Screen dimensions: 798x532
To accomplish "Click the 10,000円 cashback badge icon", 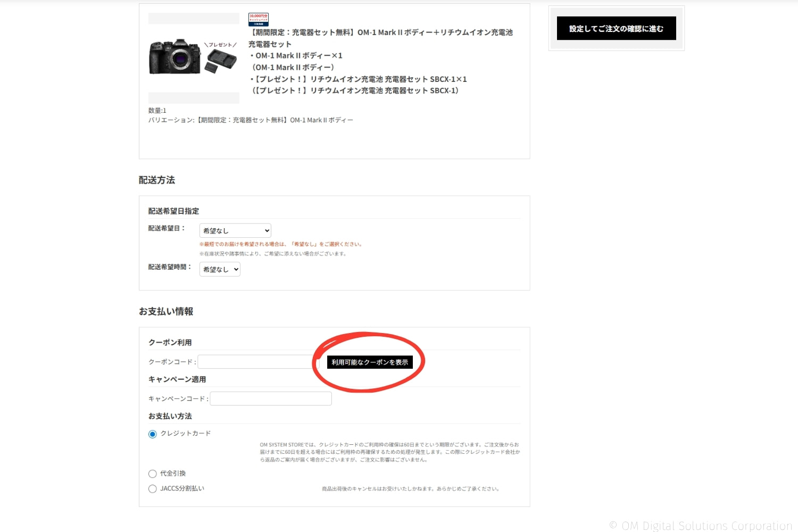I will (259, 20).
